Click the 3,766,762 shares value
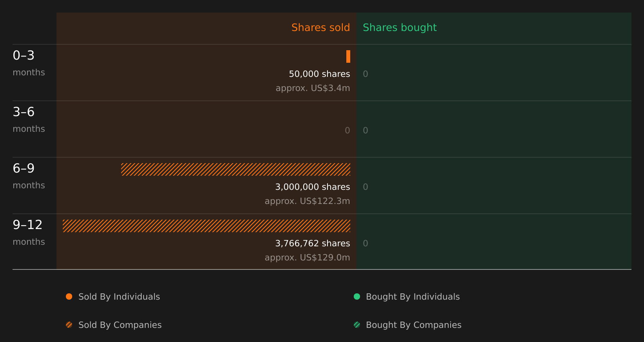The width and height of the screenshot is (644, 342). point(313,243)
